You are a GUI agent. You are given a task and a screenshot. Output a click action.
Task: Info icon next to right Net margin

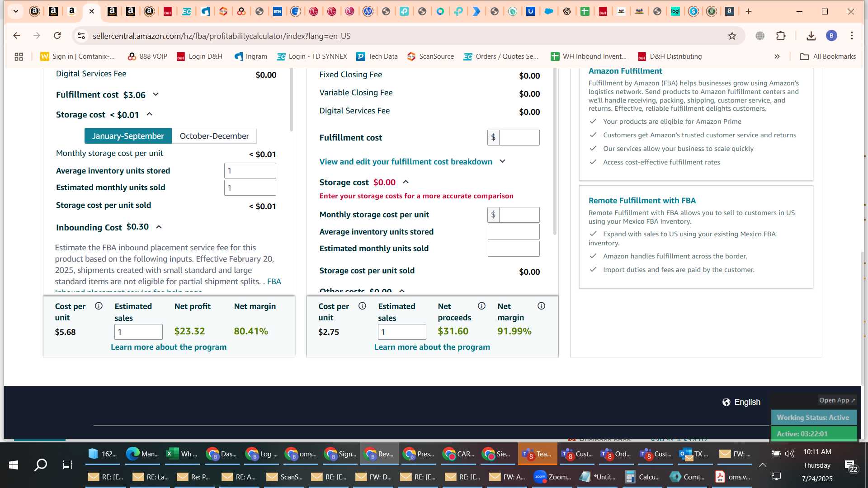point(541,306)
